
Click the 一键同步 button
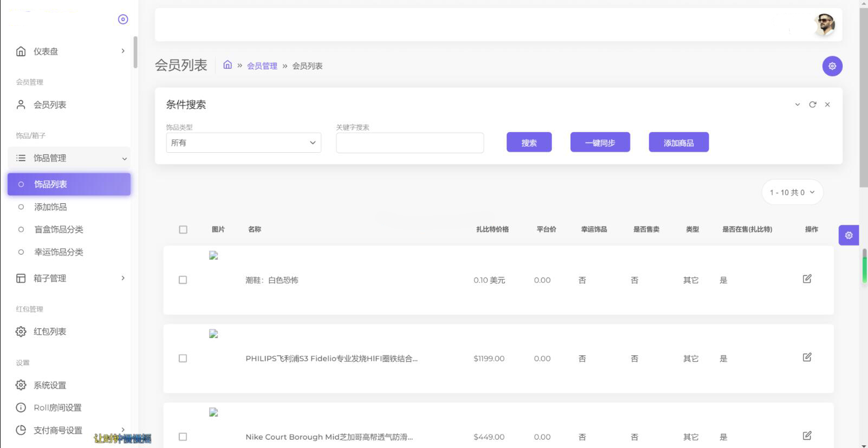click(600, 142)
